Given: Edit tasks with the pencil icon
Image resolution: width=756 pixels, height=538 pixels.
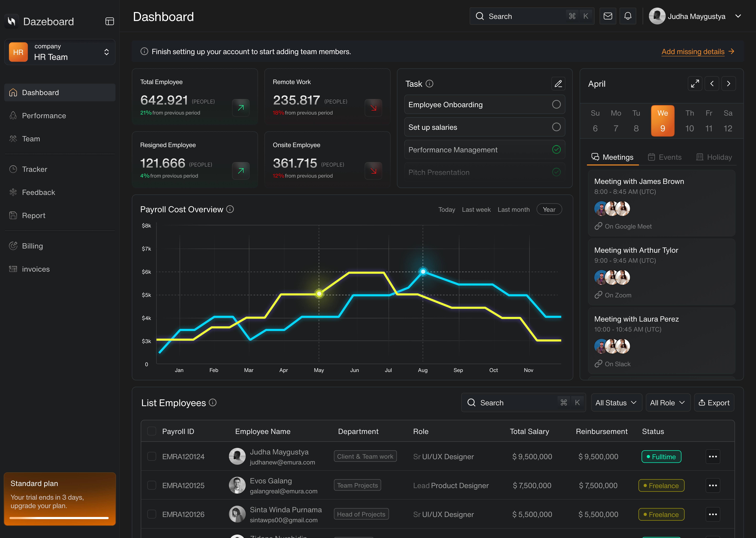Looking at the screenshot, I should pyautogui.click(x=558, y=84).
